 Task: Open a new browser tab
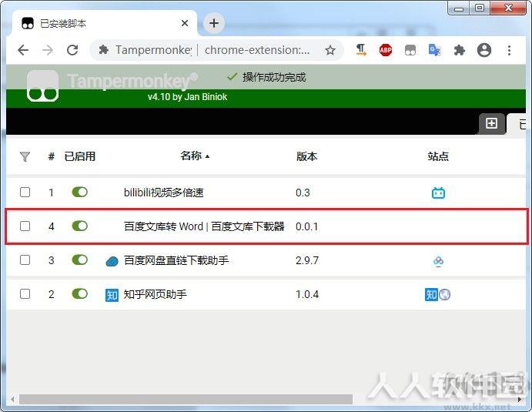point(214,23)
